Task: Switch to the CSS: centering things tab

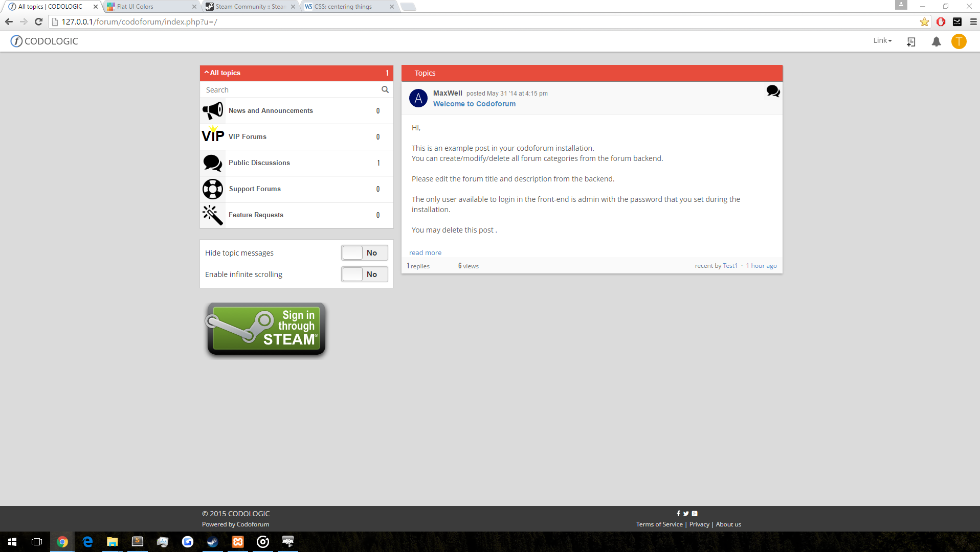Action: tap(349, 7)
